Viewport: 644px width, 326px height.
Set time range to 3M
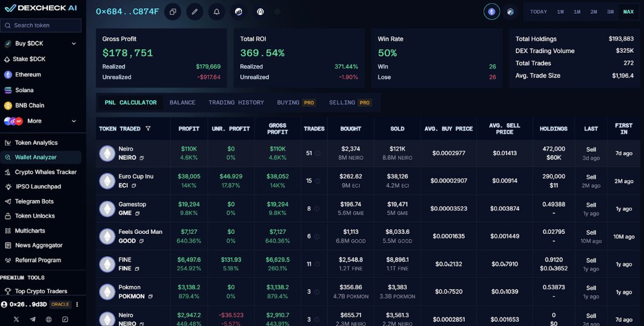(x=610, y=12)
